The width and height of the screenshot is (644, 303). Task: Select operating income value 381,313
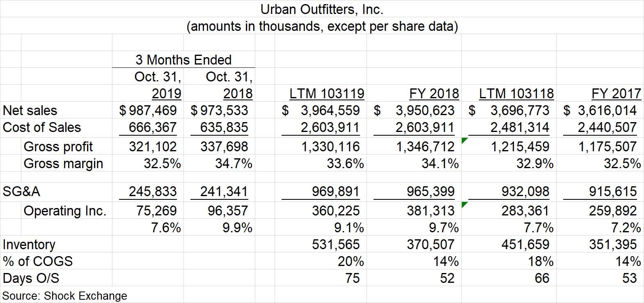(431, 211)
